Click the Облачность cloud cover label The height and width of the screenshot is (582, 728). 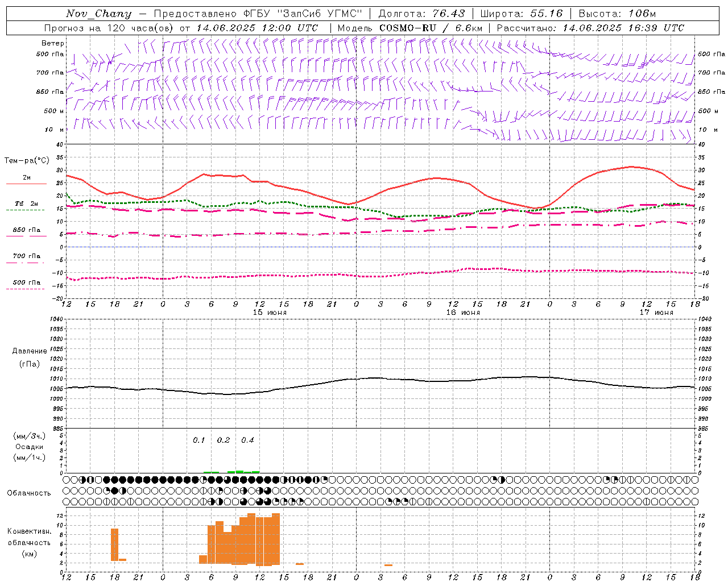click(29, 493)
